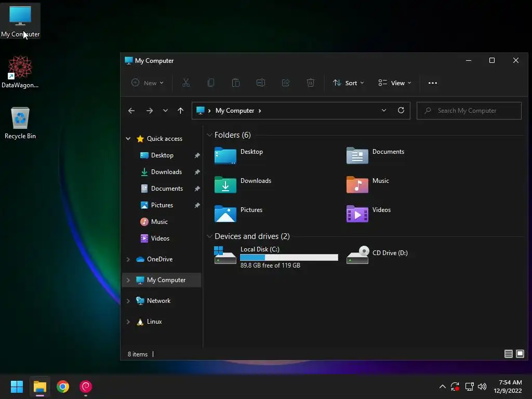
Task: Select My Computer icon on the desktop
Action: point(20,21)
